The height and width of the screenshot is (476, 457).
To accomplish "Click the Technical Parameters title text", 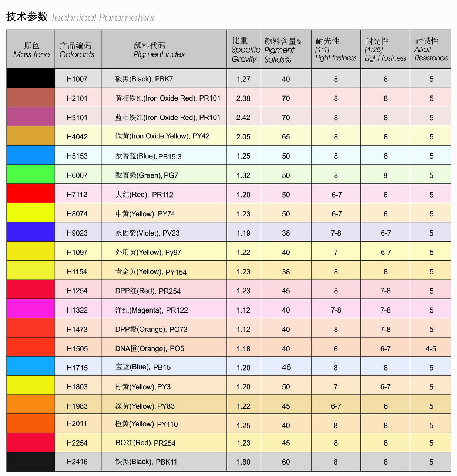I will coord(103,17).
